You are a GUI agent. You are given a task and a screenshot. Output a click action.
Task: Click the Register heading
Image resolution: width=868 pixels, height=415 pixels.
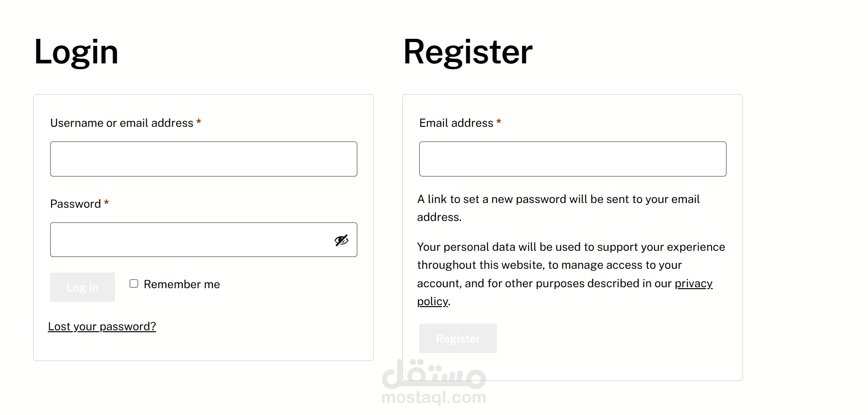coord(468,52)
